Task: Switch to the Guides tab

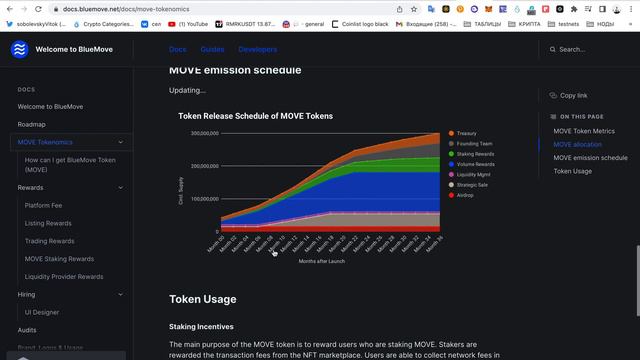Action: (212, 49)
